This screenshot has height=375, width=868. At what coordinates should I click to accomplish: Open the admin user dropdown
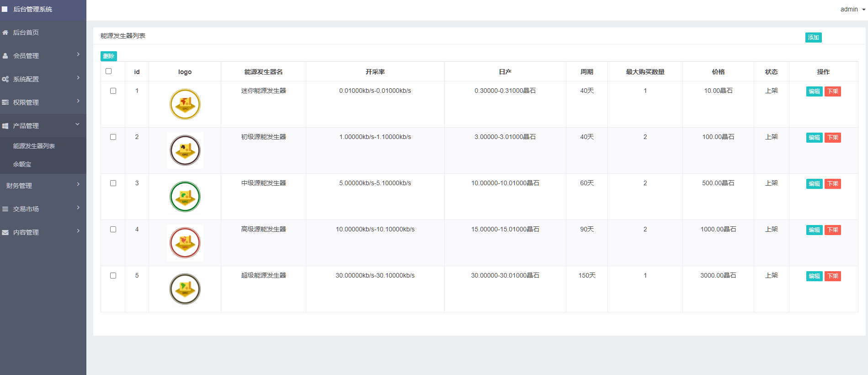[x=852, y=9]
